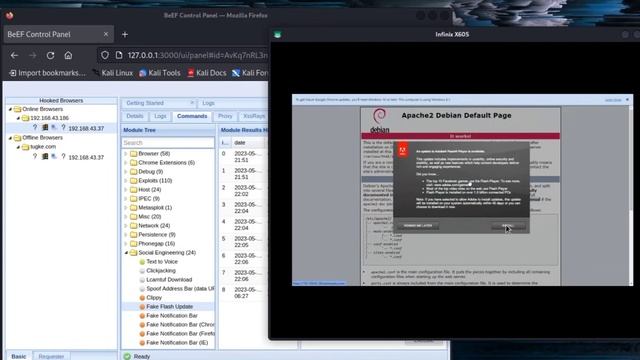Open the Commands tab

(x=192, y=116)
